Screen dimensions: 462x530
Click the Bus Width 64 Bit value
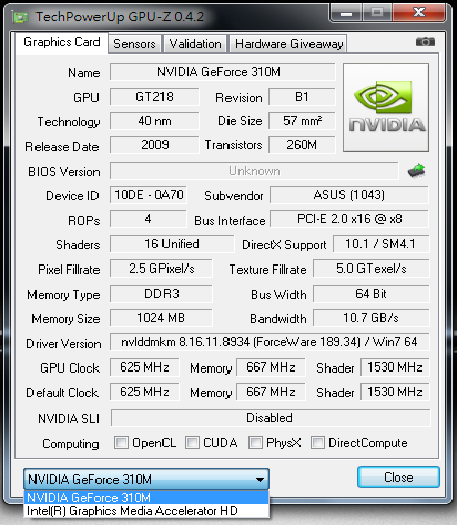(x=371, y=294)
